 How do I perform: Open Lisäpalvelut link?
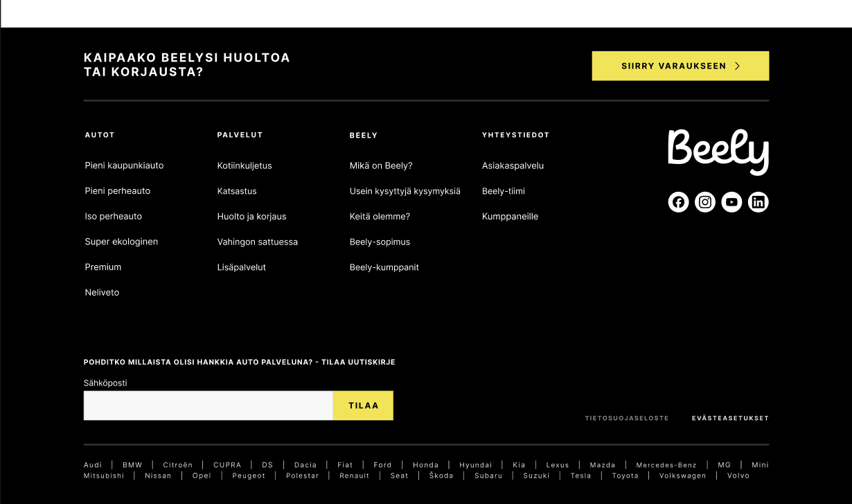[241, 267]
